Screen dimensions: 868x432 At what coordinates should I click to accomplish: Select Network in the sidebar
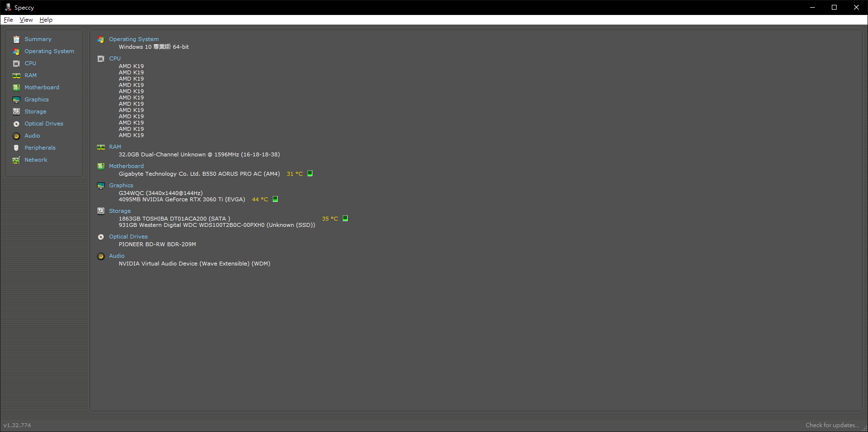coord(36,160)
